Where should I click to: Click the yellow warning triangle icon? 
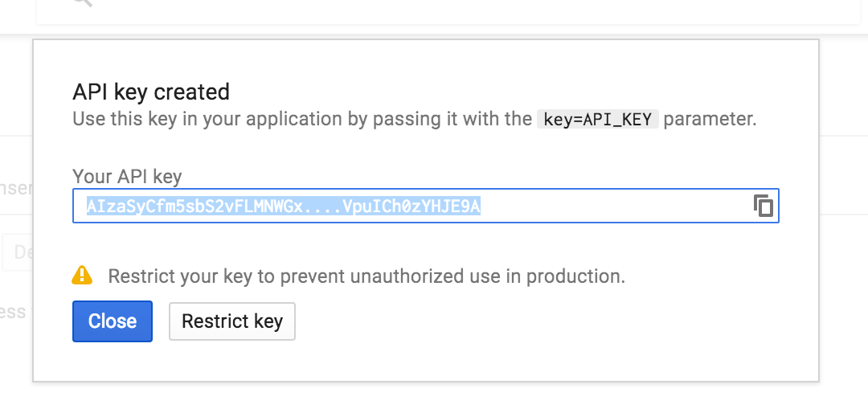tap(82, 275)
